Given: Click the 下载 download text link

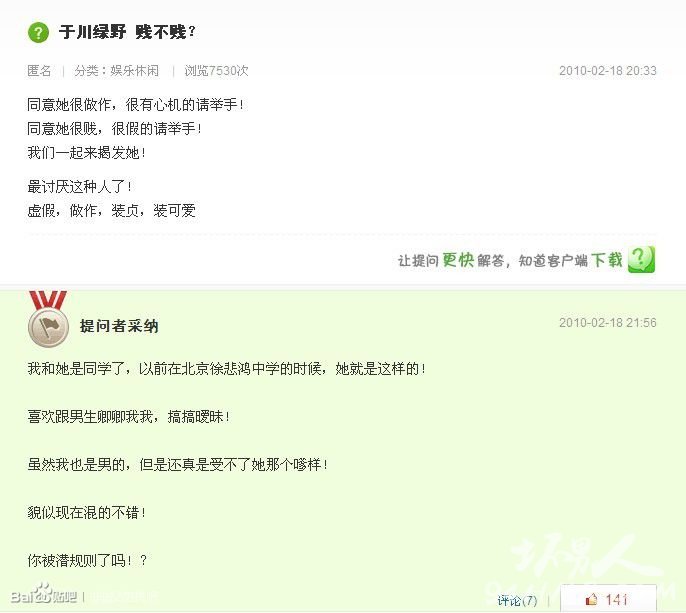Looking at the screenshot, I should [x=607, y=260].
